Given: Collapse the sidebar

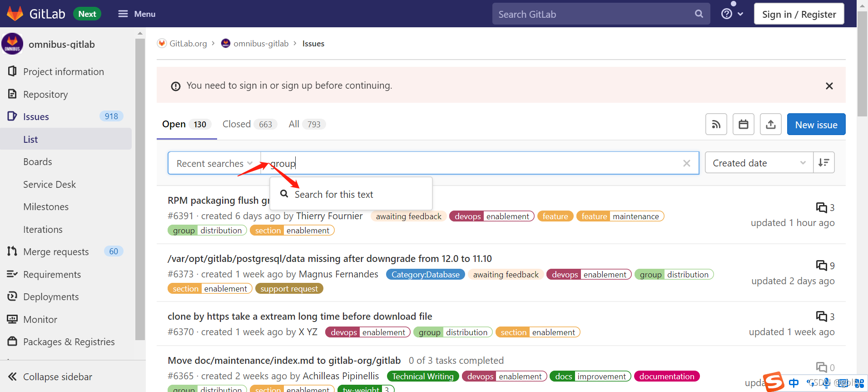Looking at the screenshot, I should point(50,377).
